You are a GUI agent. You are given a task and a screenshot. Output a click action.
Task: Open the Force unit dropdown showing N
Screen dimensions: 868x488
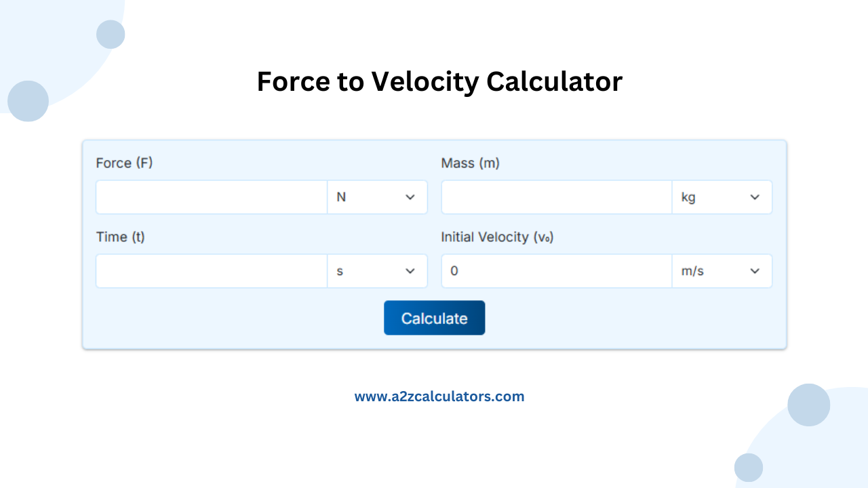(x=377, y=197)
